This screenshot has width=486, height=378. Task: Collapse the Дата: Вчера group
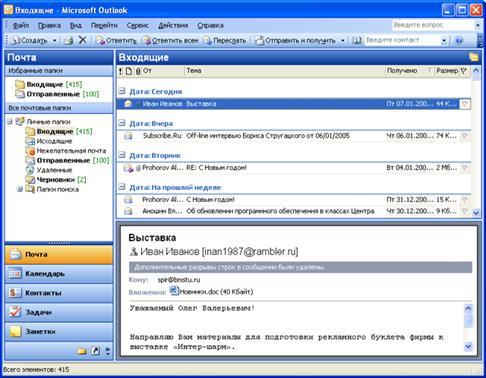[x=122, y=123]
